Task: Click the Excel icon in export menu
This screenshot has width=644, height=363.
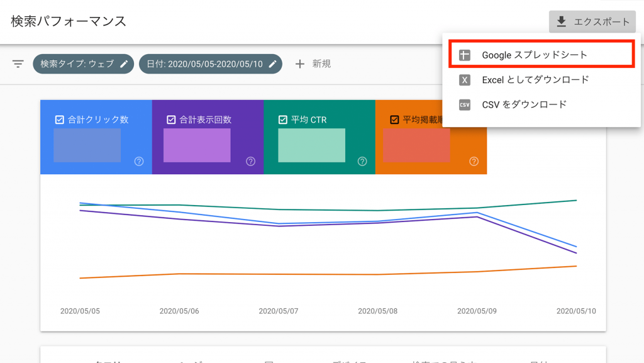Action: pos(465,80)
